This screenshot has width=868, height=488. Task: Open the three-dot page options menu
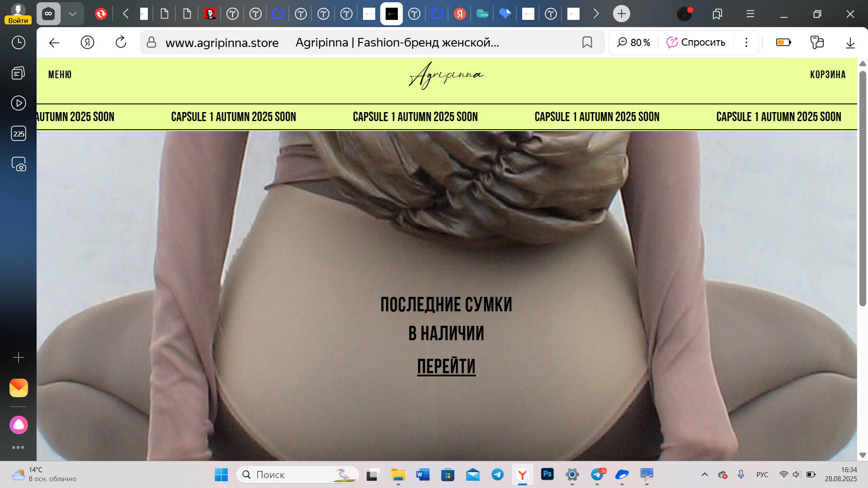click(x=746, y=42)
